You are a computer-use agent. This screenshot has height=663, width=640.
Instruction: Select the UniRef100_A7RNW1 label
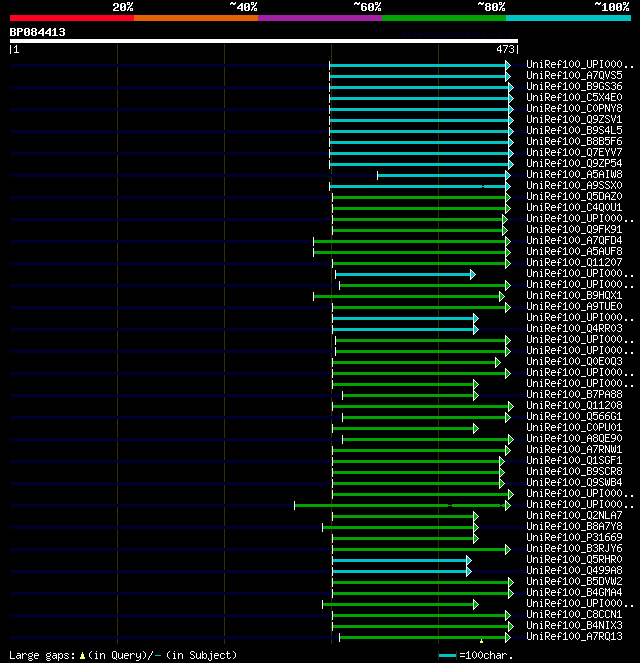[574, 449]
